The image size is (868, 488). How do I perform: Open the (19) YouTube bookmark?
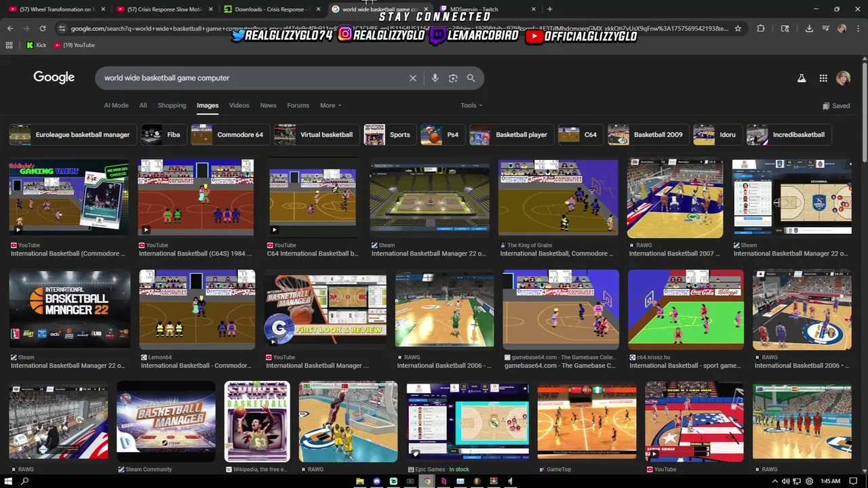[x=75, y=45]
